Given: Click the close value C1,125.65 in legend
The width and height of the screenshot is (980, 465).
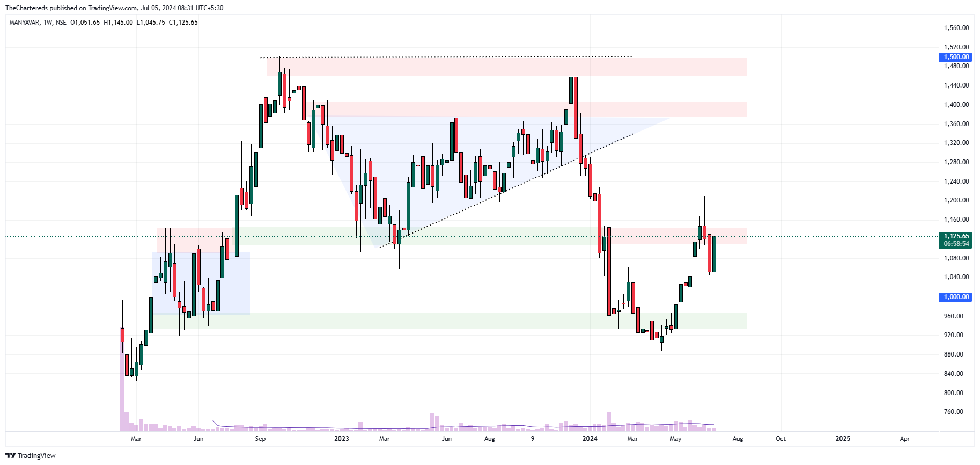Looking at the screenshot, I should [183, 23].
